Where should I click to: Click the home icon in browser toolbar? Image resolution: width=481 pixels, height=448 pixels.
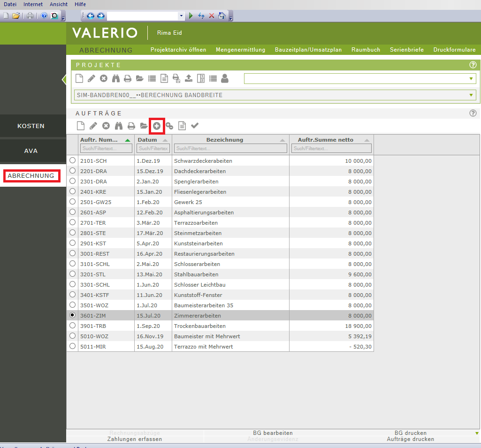[x=222, y=15]
